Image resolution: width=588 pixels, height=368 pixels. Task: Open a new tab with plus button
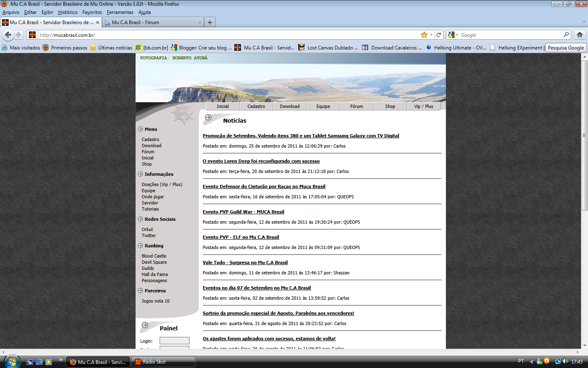(x=210, y=22)
